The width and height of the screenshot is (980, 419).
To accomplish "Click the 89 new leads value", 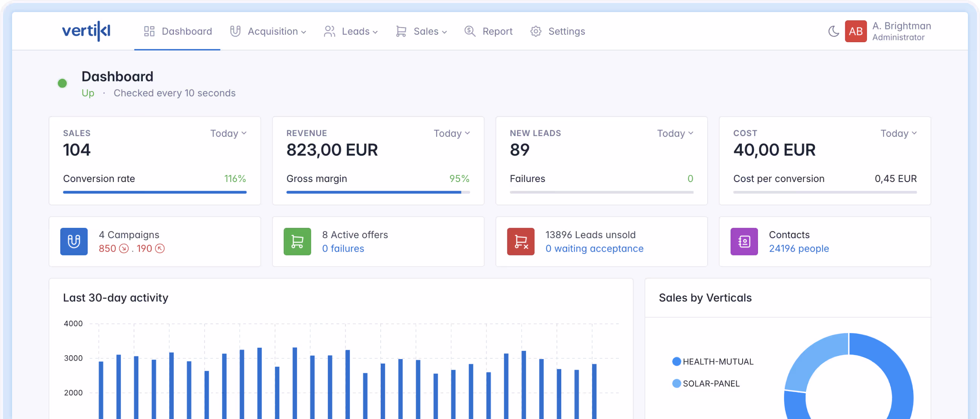I will 520,150.
